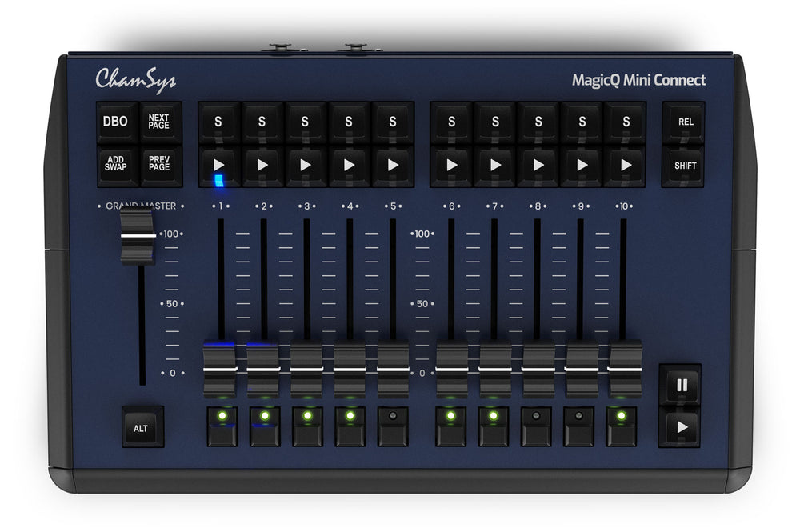Hold the SHIFT button
This screenshot has height=532, width=800.
pos(684,166)
